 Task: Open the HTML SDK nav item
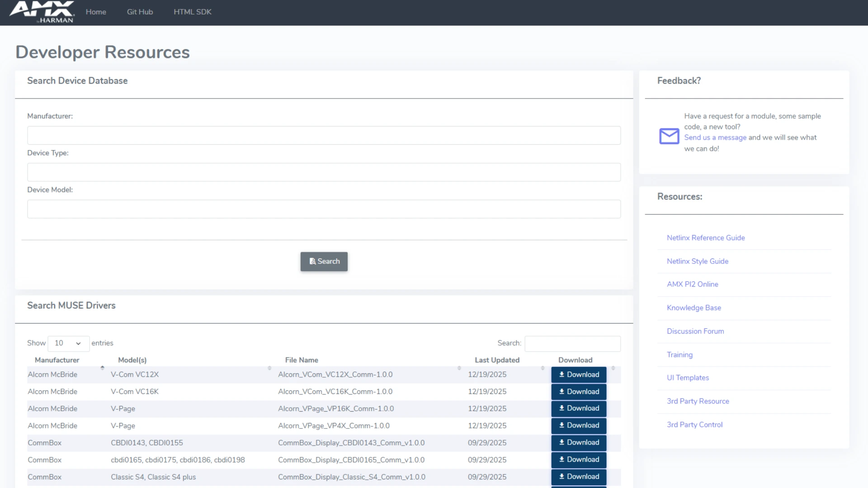coord(193,12)
